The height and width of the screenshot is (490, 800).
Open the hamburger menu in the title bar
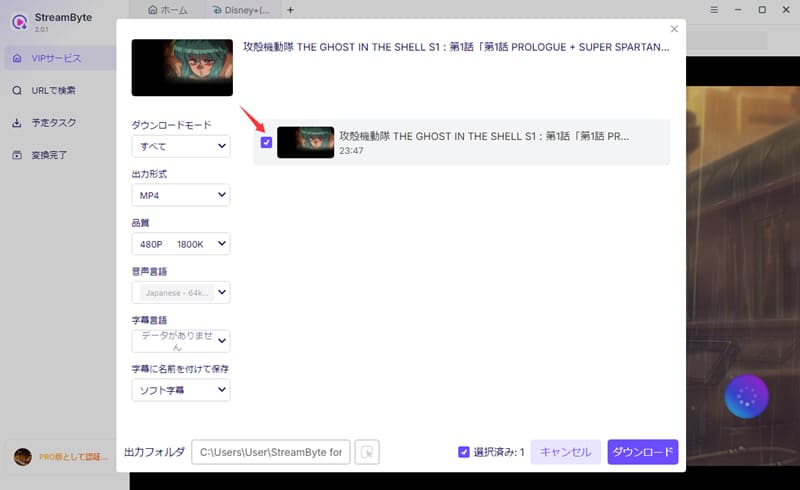coord(714,10)
